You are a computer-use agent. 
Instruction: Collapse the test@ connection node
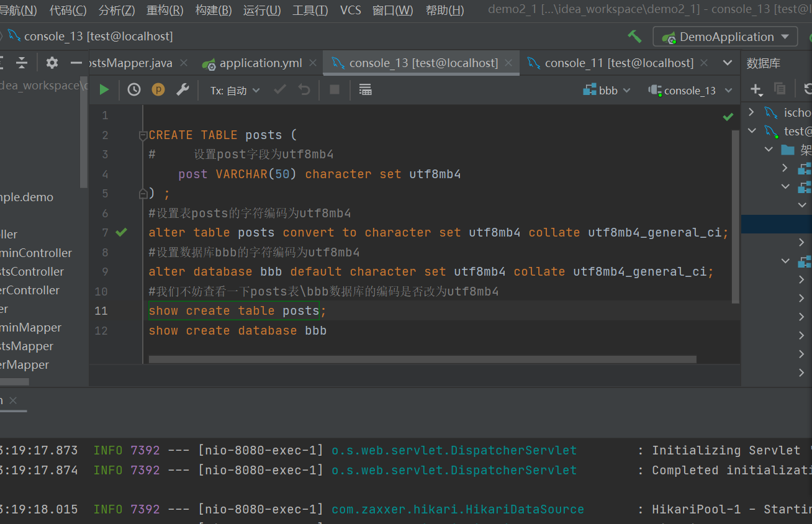(752, 130)
